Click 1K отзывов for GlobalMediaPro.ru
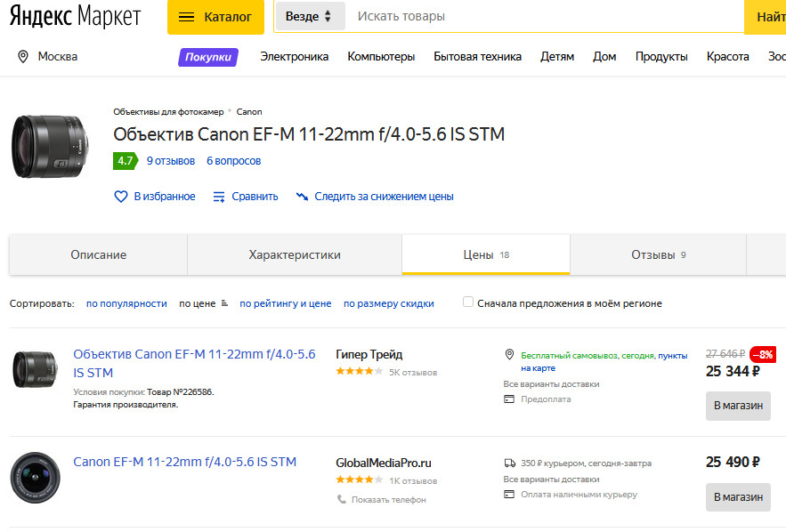The width and height of the screenshot is (786, 532). click(x=413, y=481)
